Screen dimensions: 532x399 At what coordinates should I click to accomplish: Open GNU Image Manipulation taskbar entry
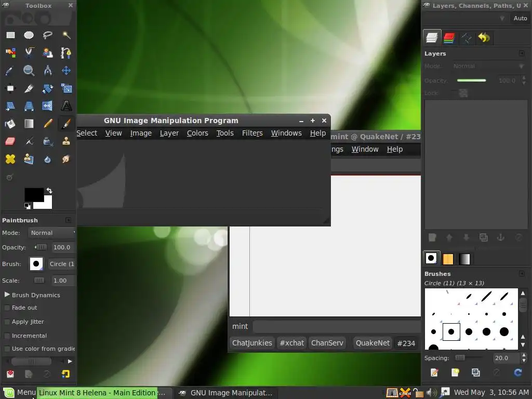(225, 393)
